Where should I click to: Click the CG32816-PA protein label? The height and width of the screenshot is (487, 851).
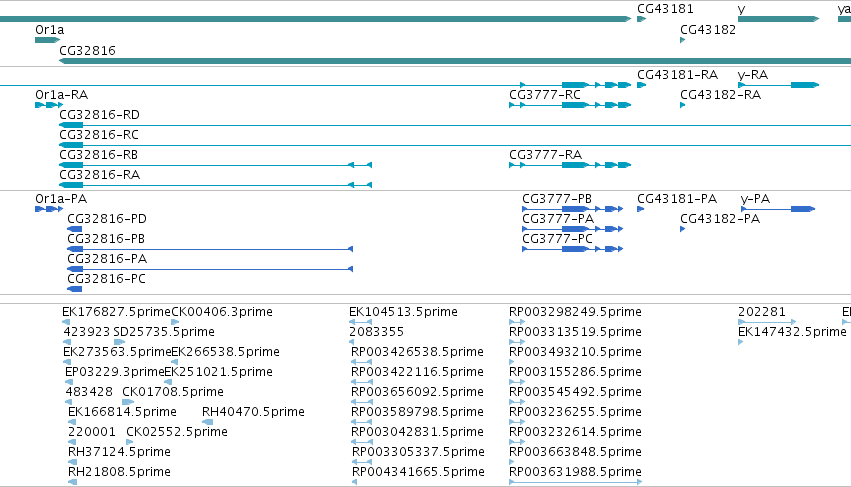[107, 259]
